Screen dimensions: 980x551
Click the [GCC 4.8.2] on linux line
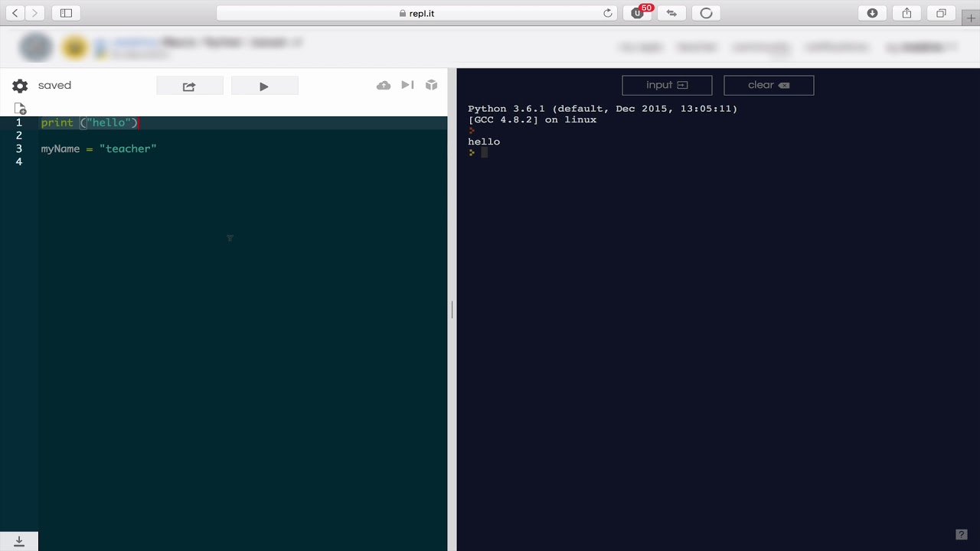(532, 119)
